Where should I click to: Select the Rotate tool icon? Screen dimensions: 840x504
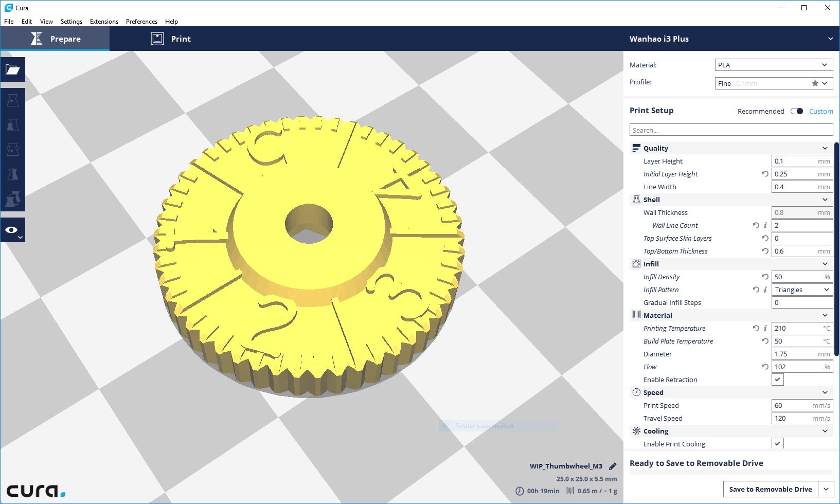13,150
